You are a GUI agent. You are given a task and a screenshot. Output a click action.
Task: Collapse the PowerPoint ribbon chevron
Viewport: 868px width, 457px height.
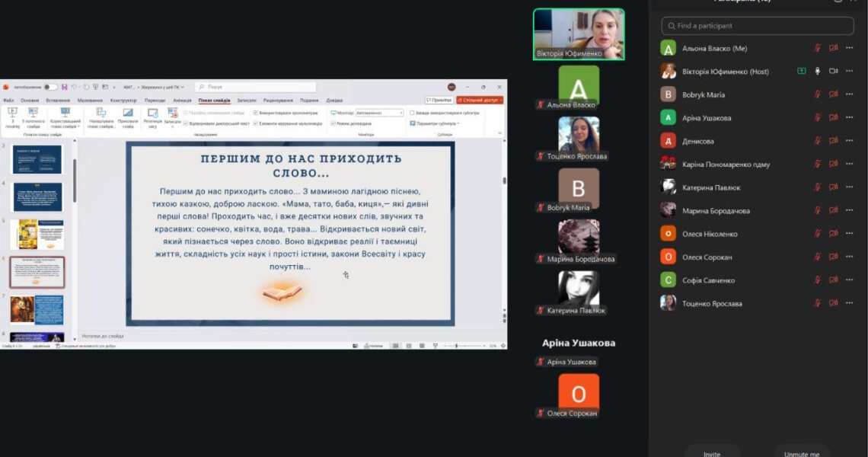499,133
